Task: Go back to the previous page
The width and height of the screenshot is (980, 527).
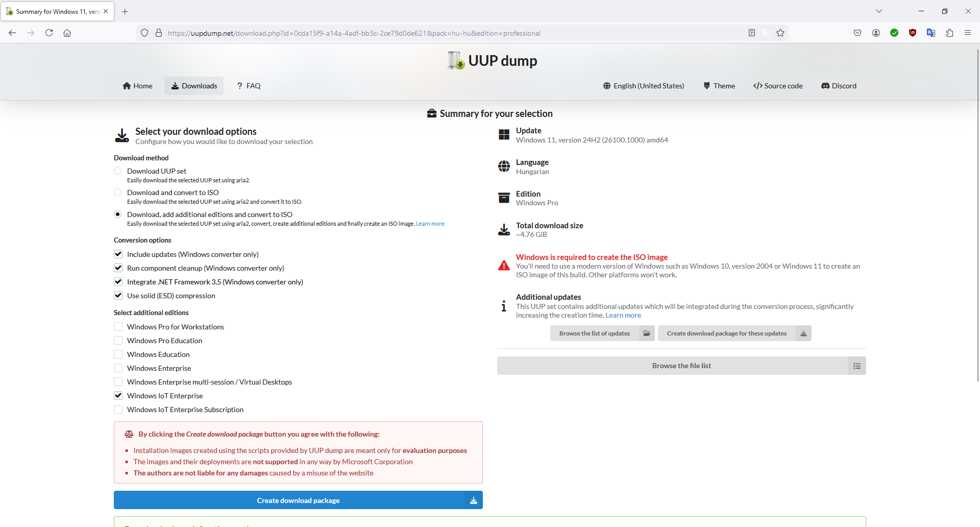Action: pyautogui.click(x=12, y=33)
